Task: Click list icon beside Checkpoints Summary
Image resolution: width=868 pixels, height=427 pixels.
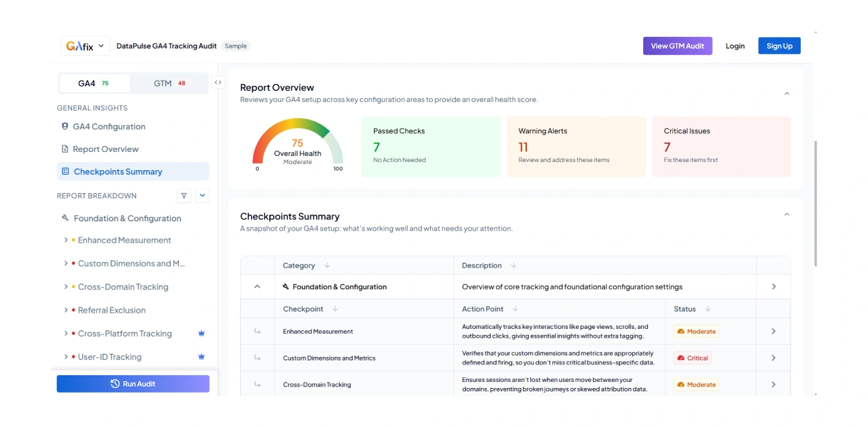Action: (x=65, y=171)
